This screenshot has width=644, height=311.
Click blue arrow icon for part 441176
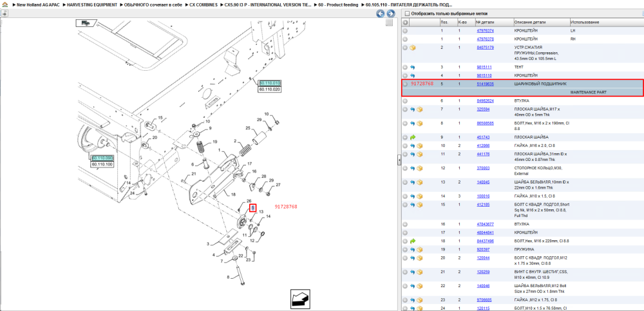pyautogui.click(x=413, y=154)
